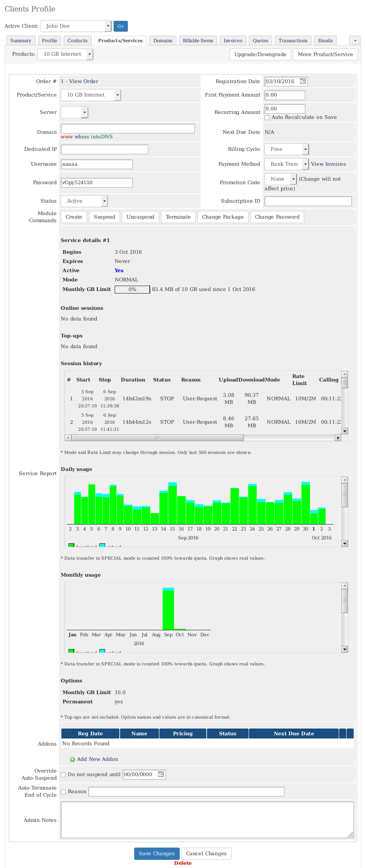View the Transactions tab
365x868 pixels.
click(x=293, y=40)
